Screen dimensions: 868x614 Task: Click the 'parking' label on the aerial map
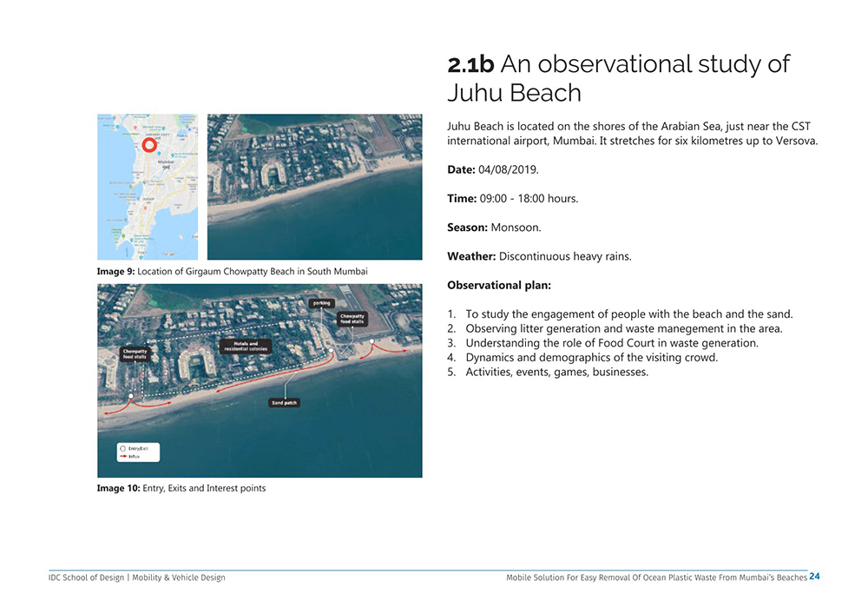321,303
